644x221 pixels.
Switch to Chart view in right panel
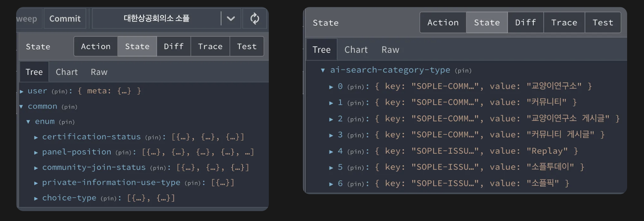[x=356, y=50]
